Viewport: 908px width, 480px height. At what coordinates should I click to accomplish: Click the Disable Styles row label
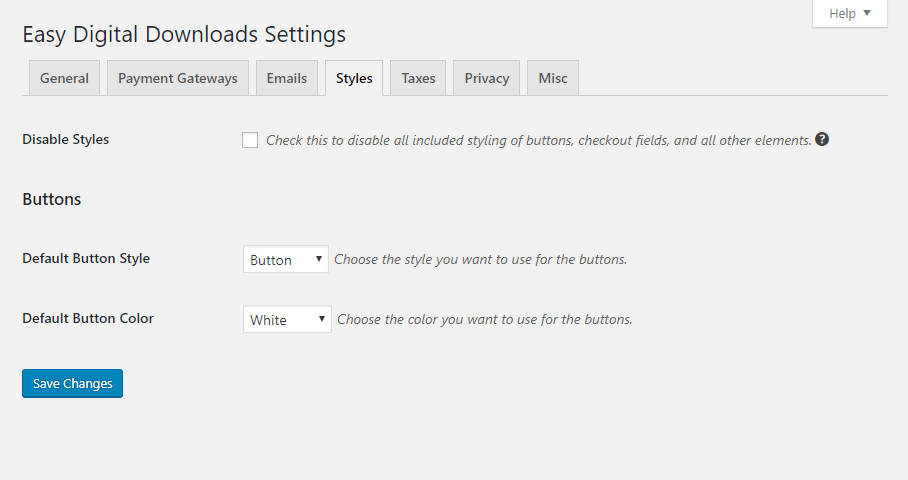[x=65, y=140]
